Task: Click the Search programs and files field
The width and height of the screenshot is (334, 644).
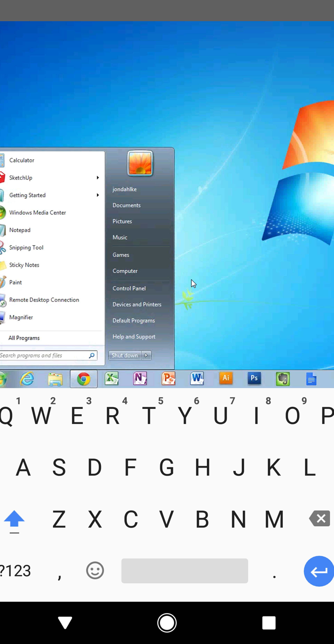Action: [49, 355]
